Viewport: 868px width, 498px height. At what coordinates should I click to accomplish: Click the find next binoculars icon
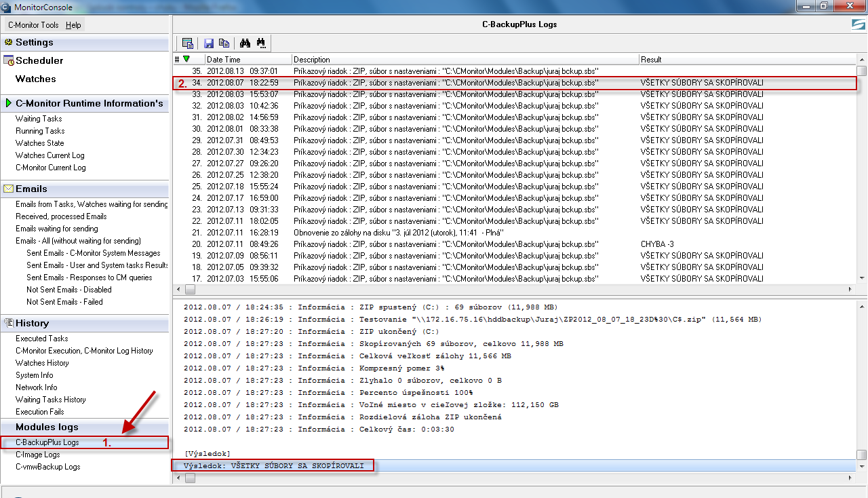pyautogui.click(x=261, y=43)
